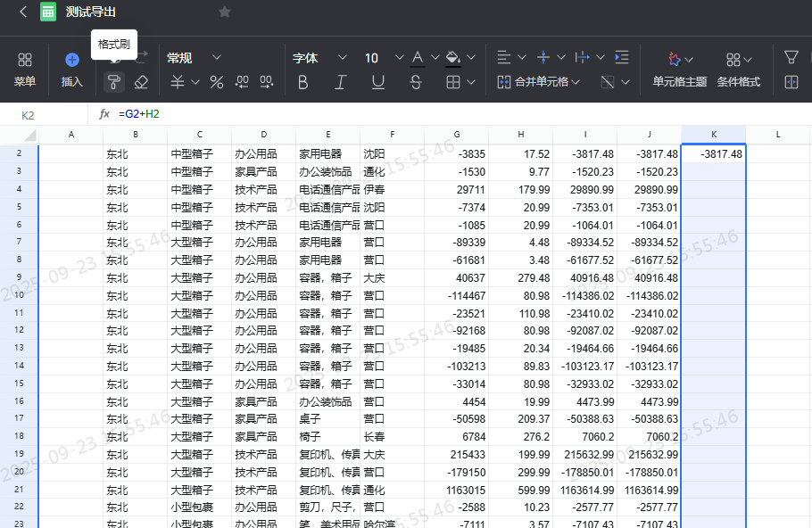Viewport: 812px width, 528px height.
Task: Click the split column icon below the filter
Action: pyautogui.click(x=791, y=82)
